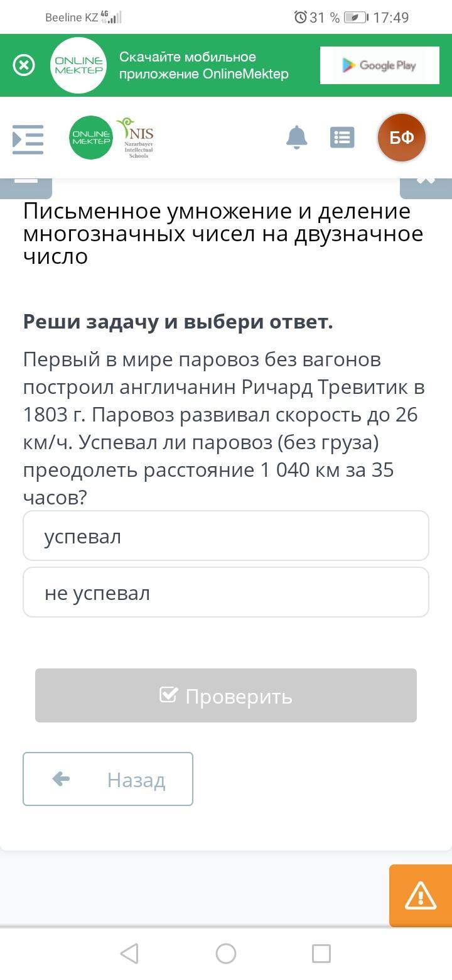Tap the OnlineMektep header logo
This screenshot has height=980, width=452.
[91, 138]
